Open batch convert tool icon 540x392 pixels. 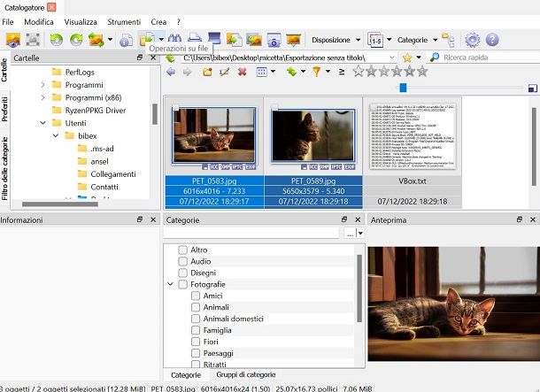235,40
